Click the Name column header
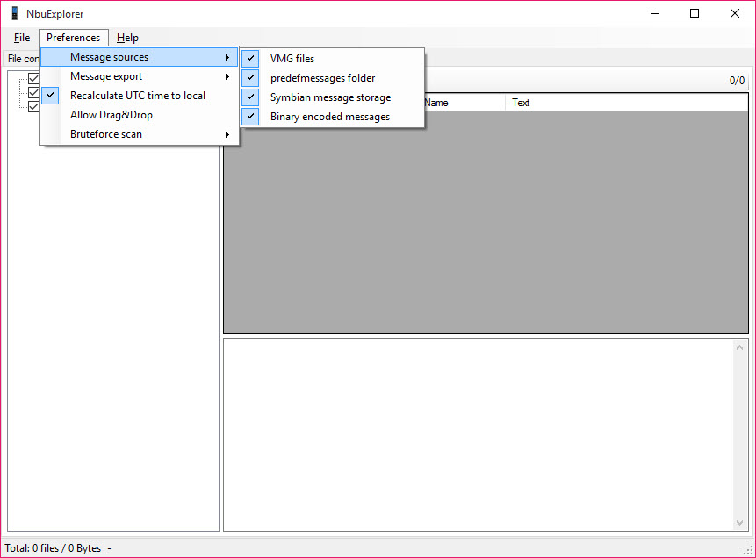 (464, 103)
